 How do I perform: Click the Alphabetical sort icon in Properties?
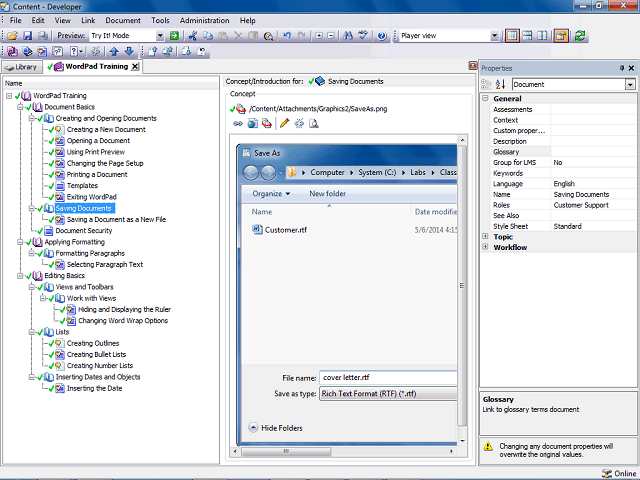pos(500,84)
